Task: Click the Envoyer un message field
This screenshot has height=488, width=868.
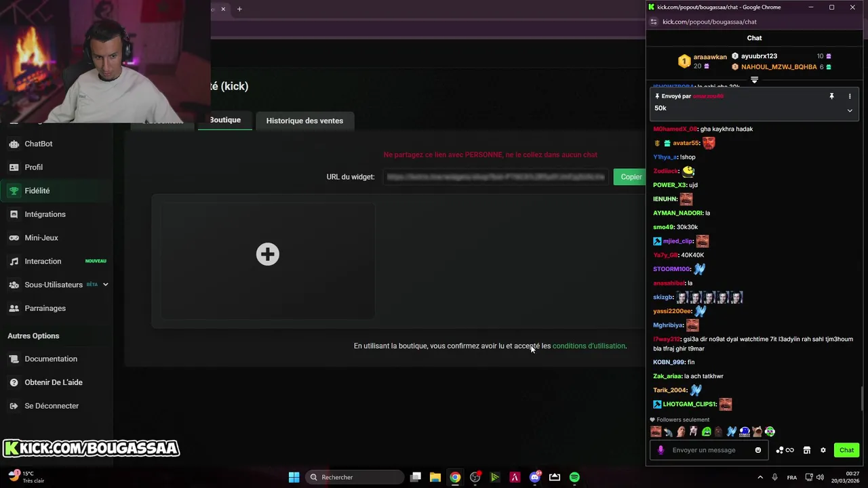Action: tap(709, 450)
